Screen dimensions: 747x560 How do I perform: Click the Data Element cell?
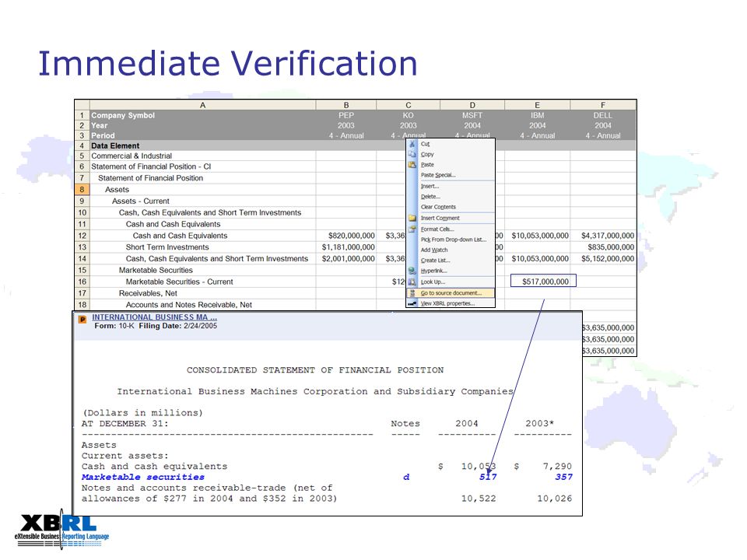click(202, 145)
